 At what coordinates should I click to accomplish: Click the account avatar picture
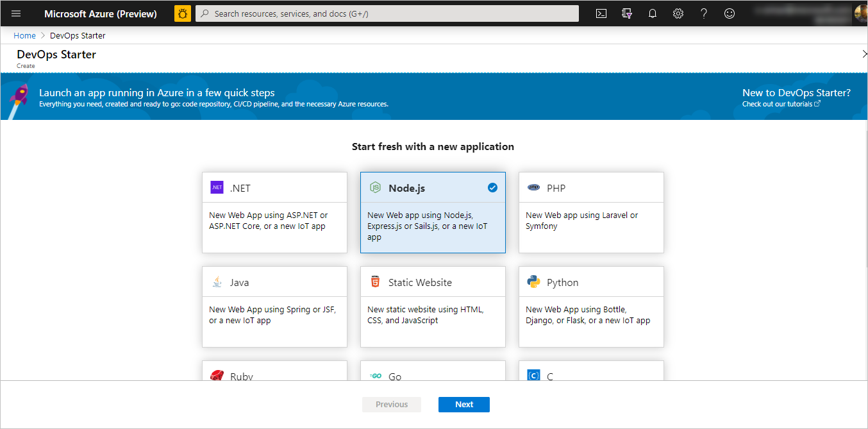coord(858,13)
